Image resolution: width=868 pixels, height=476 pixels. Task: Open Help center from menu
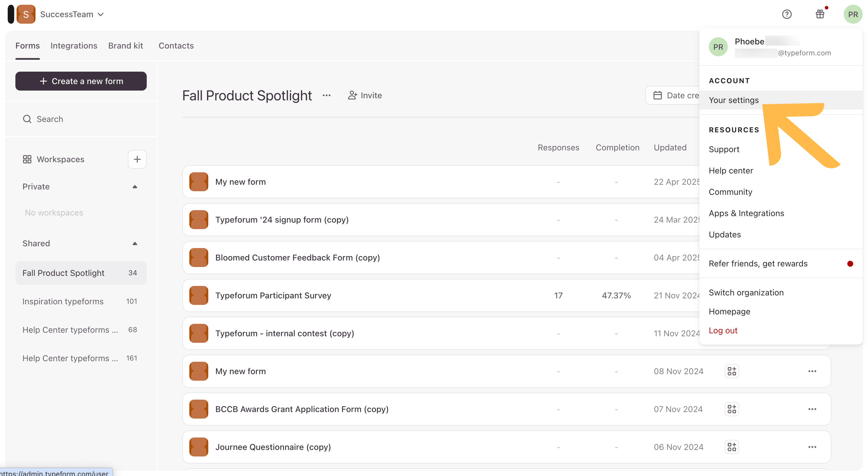pos(730,171)
